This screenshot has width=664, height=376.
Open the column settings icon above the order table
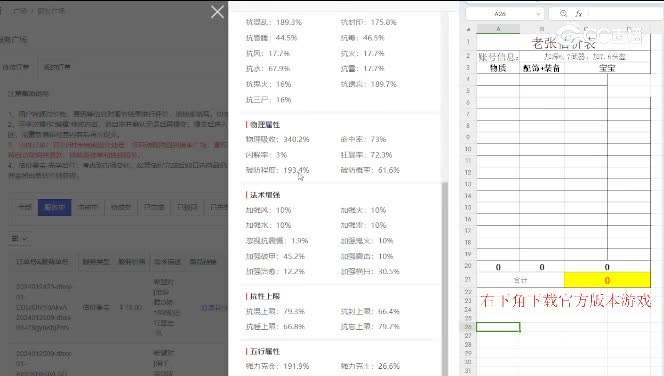click(15, 239)
